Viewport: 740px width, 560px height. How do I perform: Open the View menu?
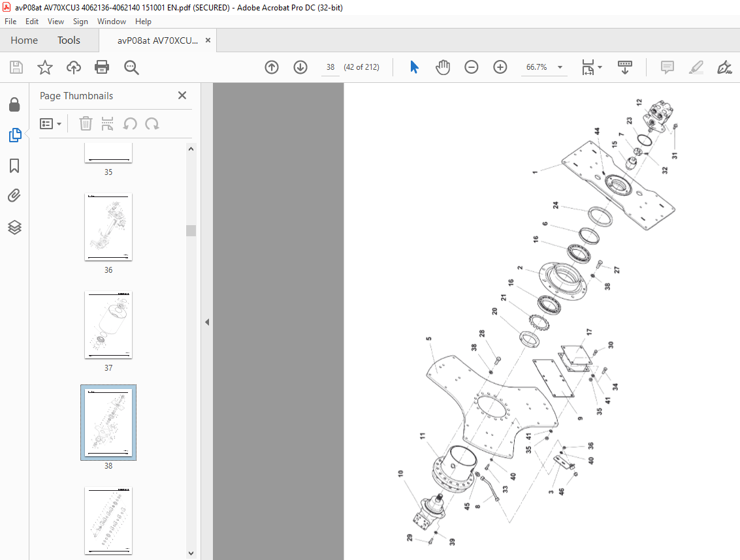56,22
